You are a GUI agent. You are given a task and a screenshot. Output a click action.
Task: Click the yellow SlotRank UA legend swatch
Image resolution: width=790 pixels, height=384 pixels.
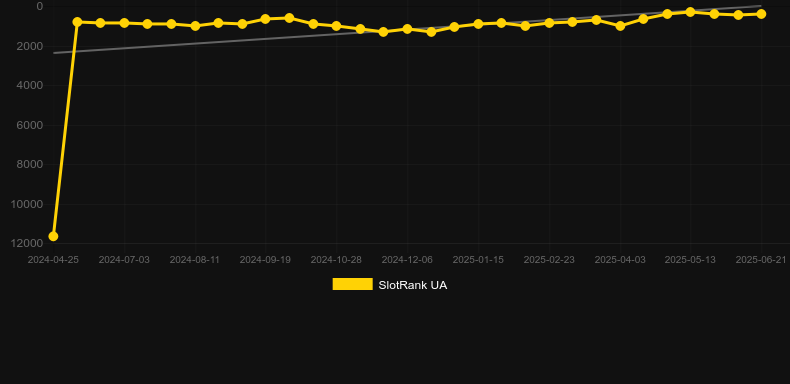pos(353,284)
